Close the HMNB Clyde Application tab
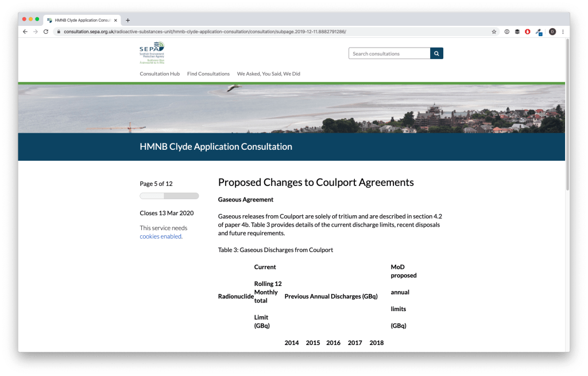 pos(115,20)
